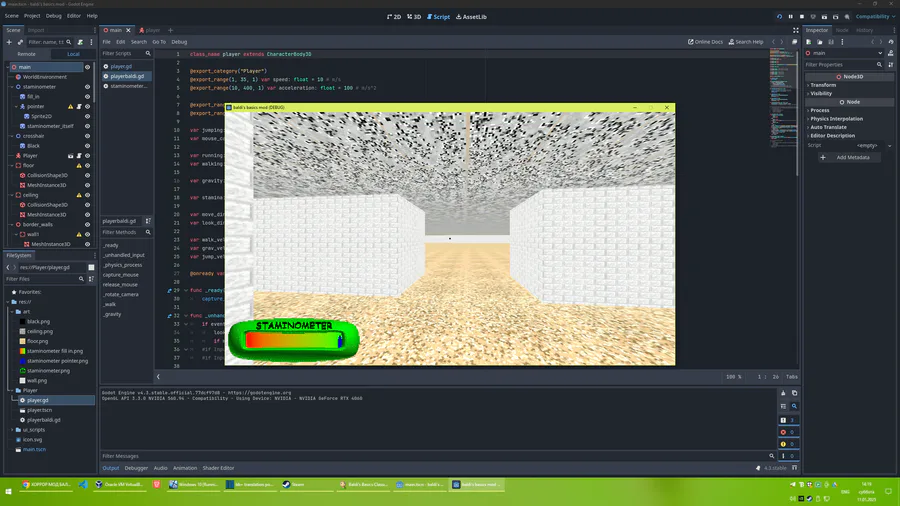Open the Debugger bottom panel tab
The height and width of the screenshot is (506, 900).
point(136,468)
